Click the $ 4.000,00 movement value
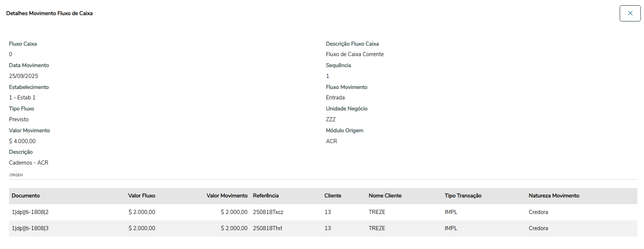The image size is (644, 249). (x=22, y=141)
